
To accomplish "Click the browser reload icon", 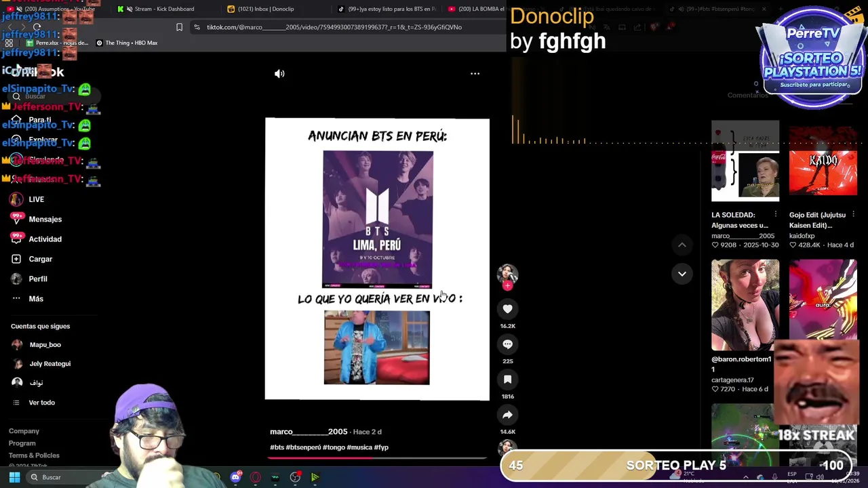I will click(37, 27).
